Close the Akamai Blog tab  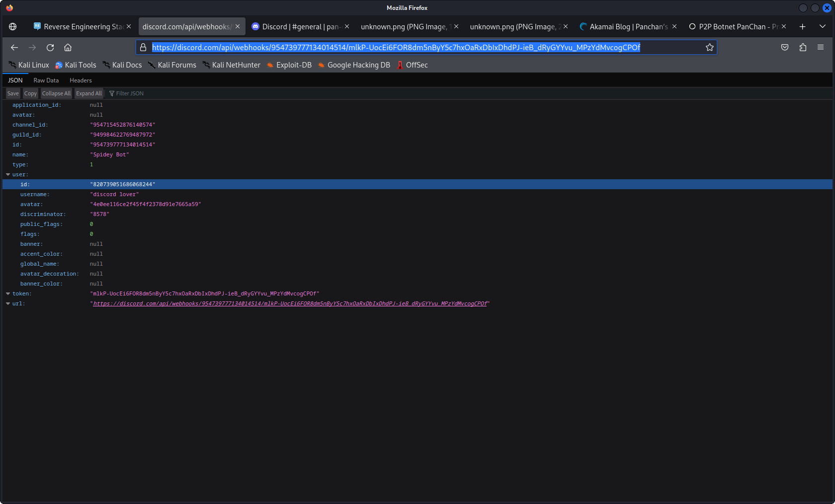[x=674, y=26]
